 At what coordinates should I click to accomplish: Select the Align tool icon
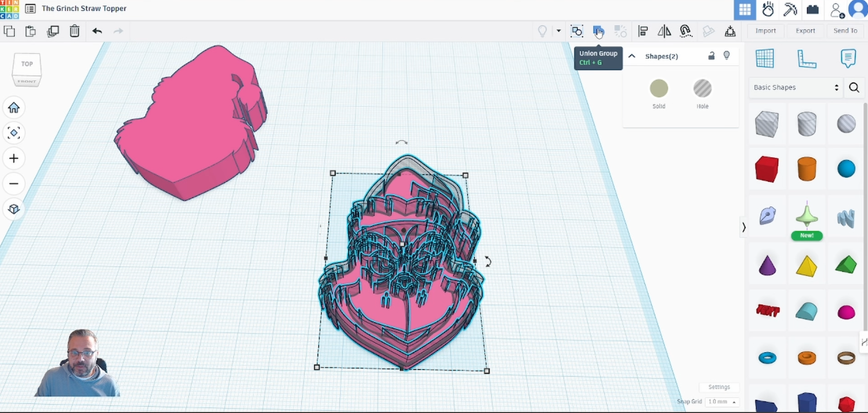coord(643,31)
